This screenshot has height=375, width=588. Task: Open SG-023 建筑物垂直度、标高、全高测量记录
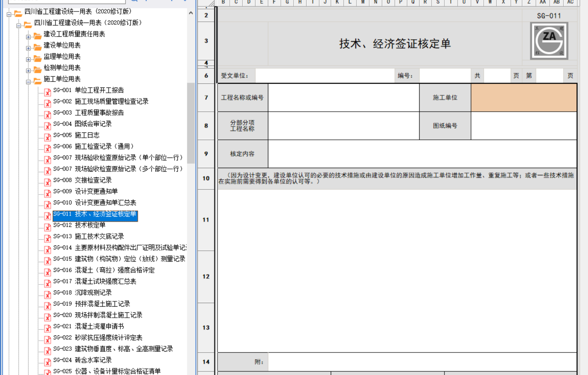(x=113, y=349)
